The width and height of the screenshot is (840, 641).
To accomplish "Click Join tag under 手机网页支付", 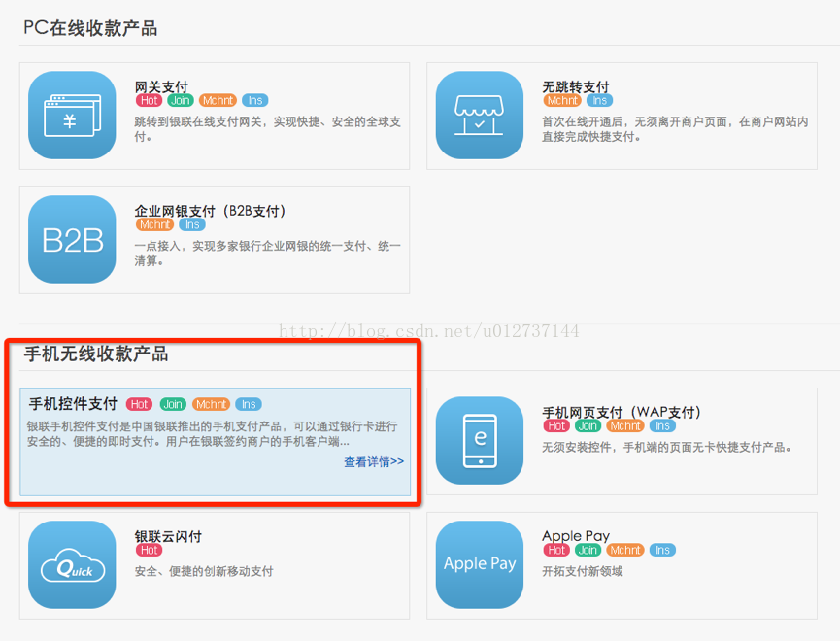I will (x=588, y=425).
